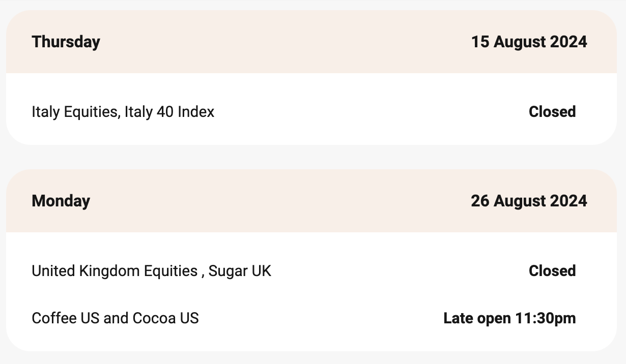Click the Monday heading
This screenshot has width=626, height=364.
pos(61,201)
